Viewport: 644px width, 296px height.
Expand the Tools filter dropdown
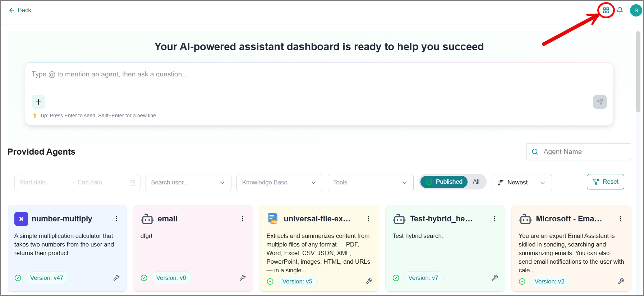(x=371, y=183)
